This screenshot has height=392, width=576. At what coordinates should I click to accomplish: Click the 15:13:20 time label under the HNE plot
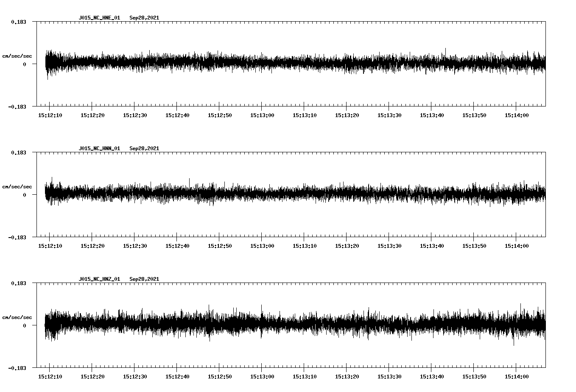347,115
